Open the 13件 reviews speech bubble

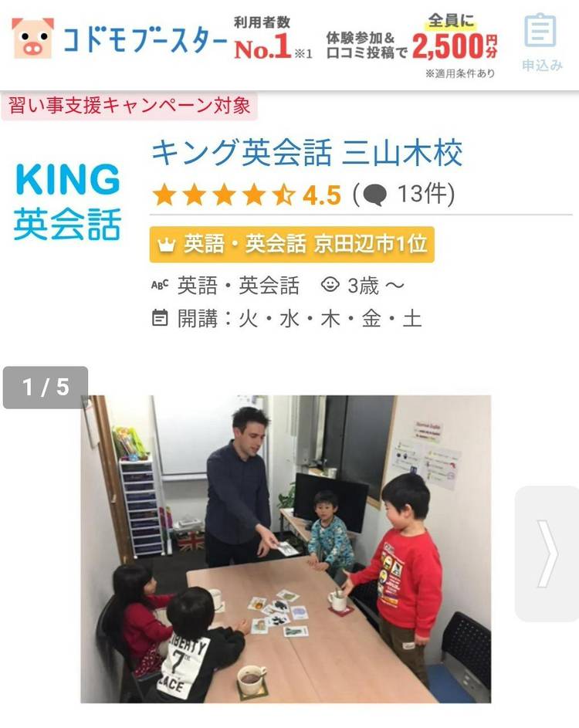pos(374,195)
